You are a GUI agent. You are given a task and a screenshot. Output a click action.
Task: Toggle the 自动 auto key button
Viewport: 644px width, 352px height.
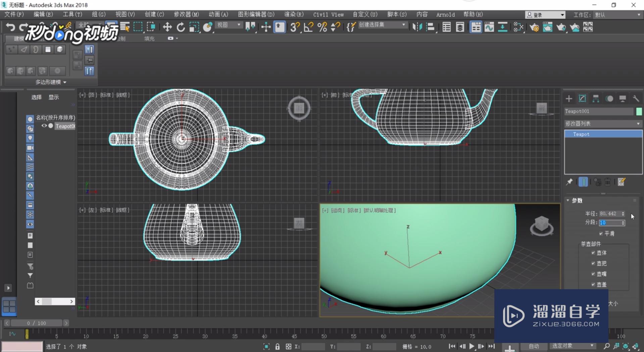pos(534,346)
